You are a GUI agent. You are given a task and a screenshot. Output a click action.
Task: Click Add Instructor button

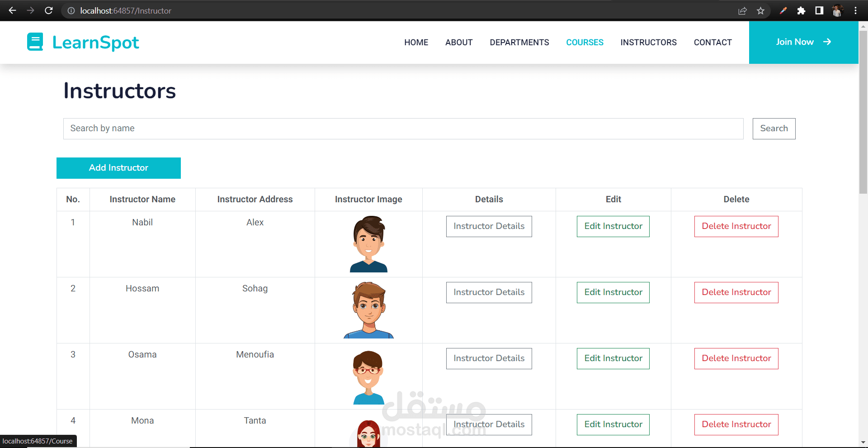pos(118,168)
